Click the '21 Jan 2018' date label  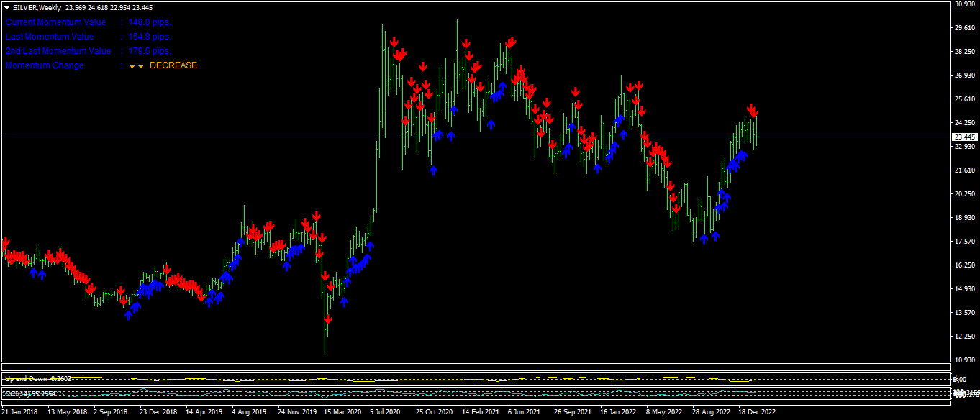pos(20,412)
